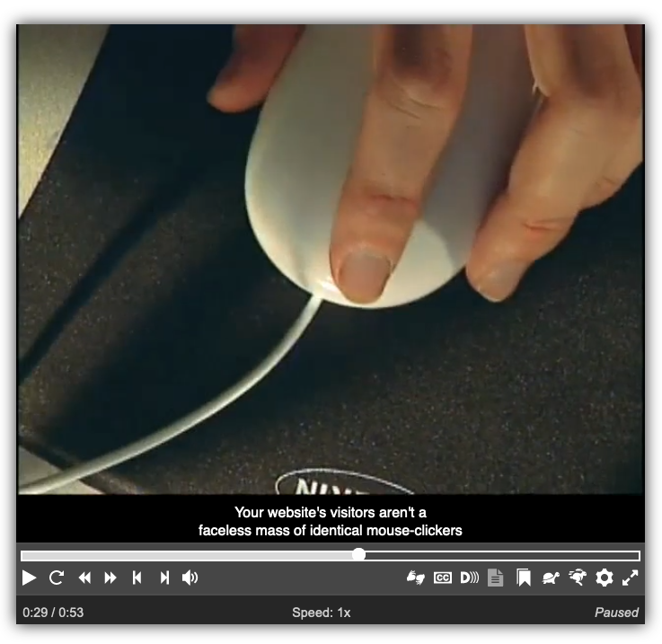662x644 pixels.
Task: Skip to the next track
Action: pos(164,578)
